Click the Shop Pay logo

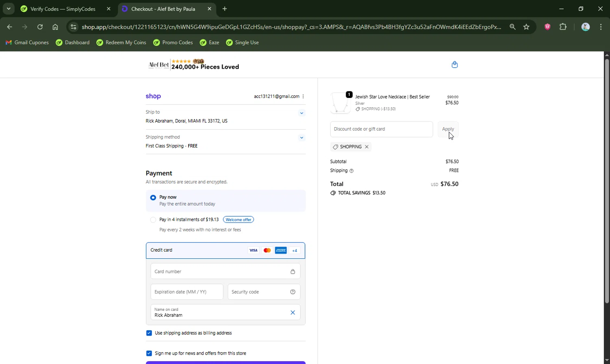153,96
